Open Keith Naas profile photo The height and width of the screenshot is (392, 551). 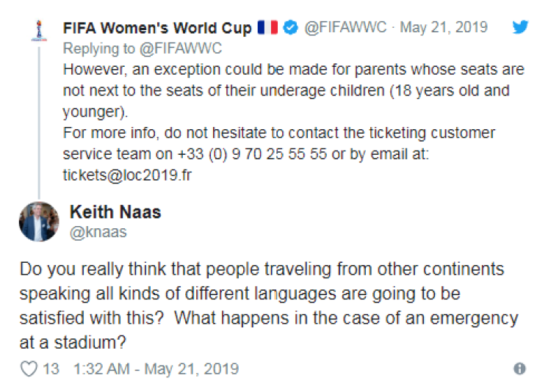[x=37, y=222]
